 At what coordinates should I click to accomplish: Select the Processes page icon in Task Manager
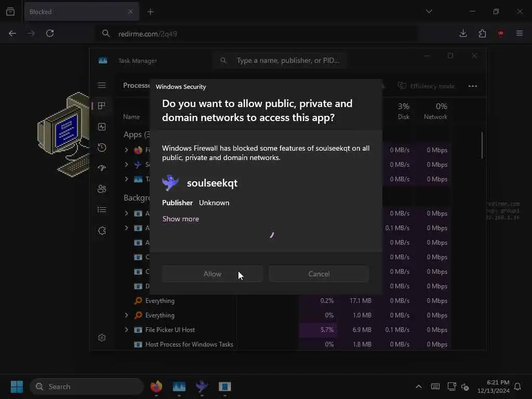[102, 105]
